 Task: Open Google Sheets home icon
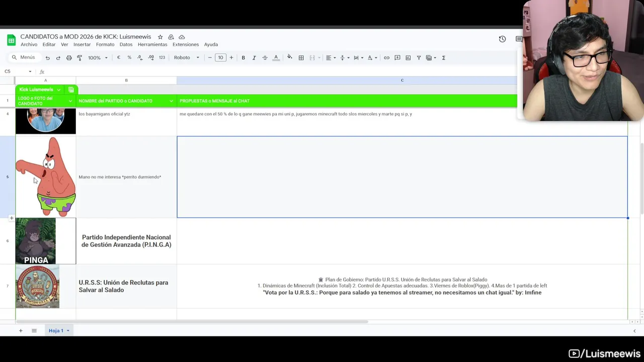coord(11,40)
